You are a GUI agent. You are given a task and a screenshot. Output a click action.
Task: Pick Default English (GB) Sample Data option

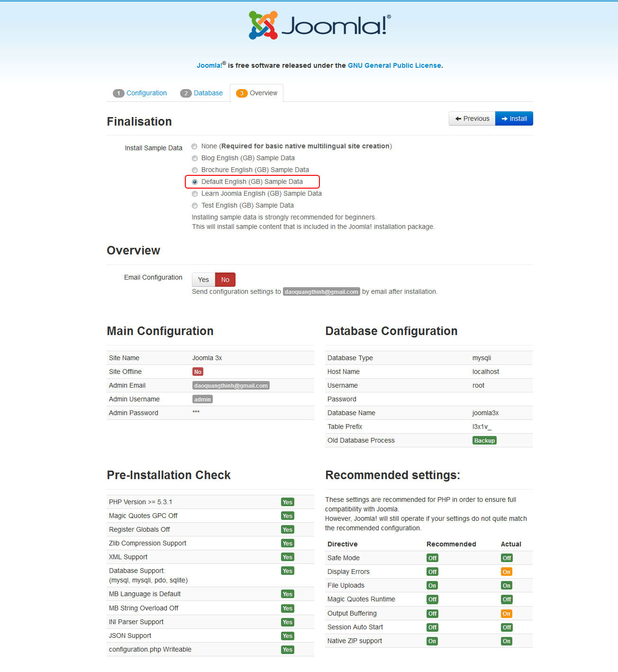[x=195, y=182]
